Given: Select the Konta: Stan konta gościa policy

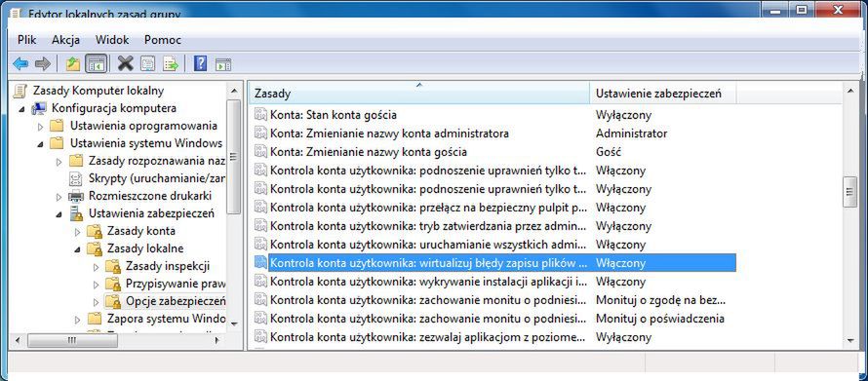Looking at the screenshot, I should point(334,115).
